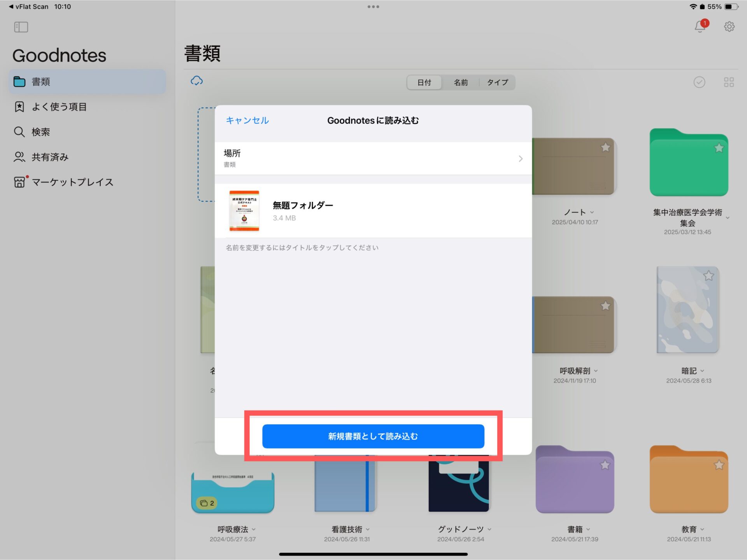This screenshot has width=747, height=560.
Task: Tap the select checkmark circle icon
Action: pos(699,82)
